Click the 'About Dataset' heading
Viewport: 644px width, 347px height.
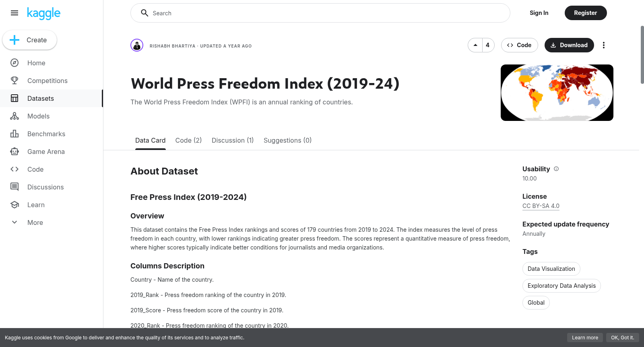[164, 171]
